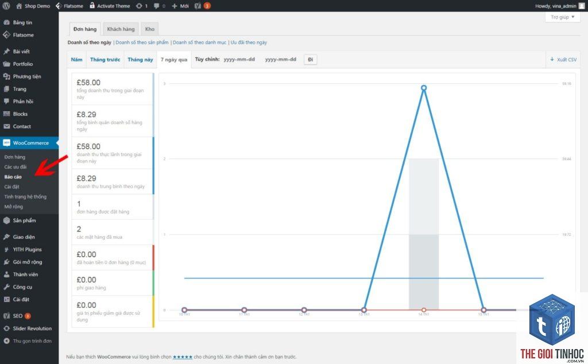Click Portfolio sidebar icon
This screenshot has width=588, height=364.
tap(6, 64)
